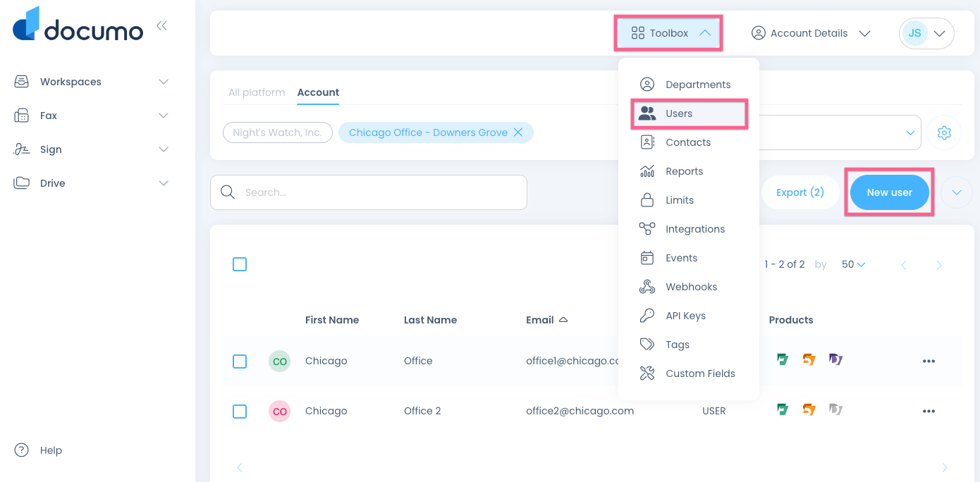The width and height of the screenshot is (980, 482).
Task: Select the checkbox for office1@chicago row
Action: [240, 361]
